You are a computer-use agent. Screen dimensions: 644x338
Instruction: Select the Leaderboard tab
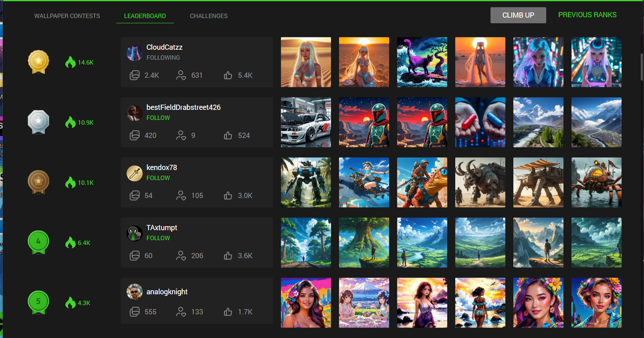tap(145, 16)
